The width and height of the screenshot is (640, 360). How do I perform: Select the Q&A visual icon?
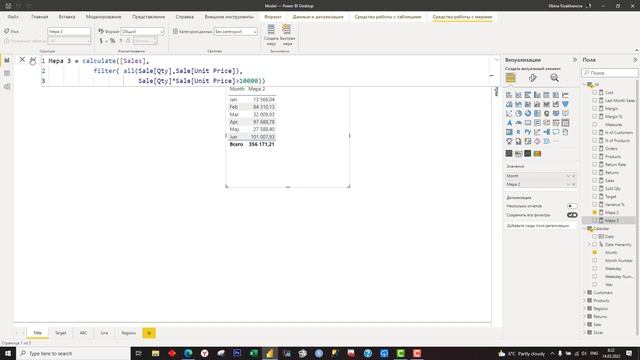pyautogui.click(x=556, y=132)
